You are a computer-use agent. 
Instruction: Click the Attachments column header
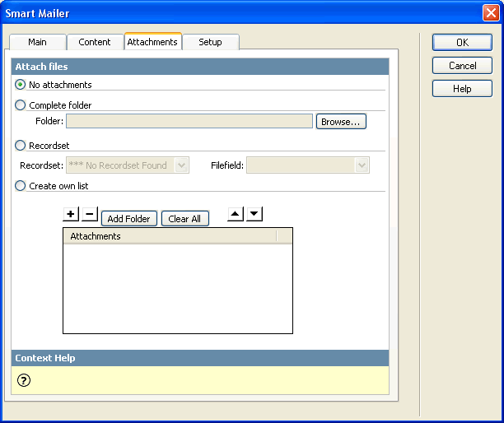pos(170,236)
